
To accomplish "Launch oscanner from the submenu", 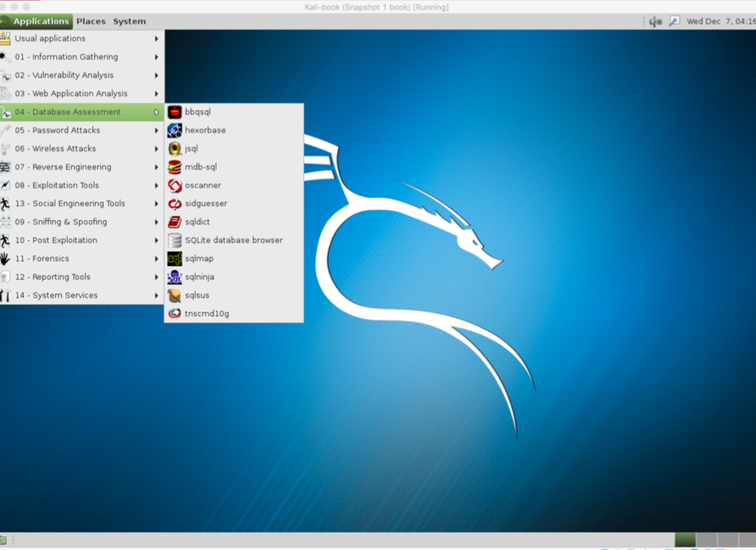I will click(x=234, y=185).
